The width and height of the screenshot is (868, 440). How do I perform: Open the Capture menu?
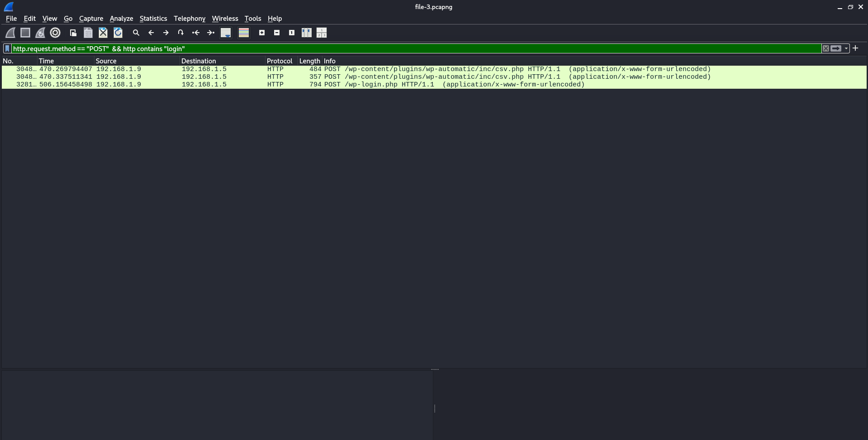click(91, 19)
